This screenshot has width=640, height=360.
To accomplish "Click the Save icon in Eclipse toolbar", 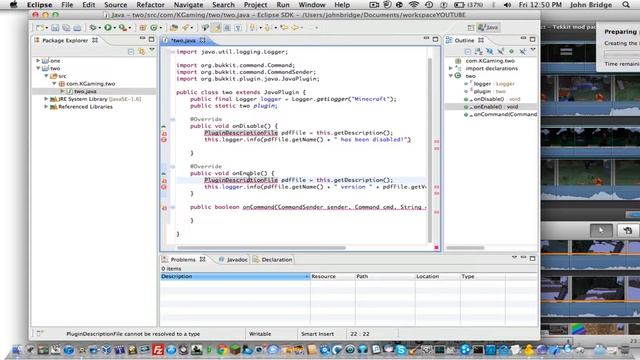I will tap(55, 28).
